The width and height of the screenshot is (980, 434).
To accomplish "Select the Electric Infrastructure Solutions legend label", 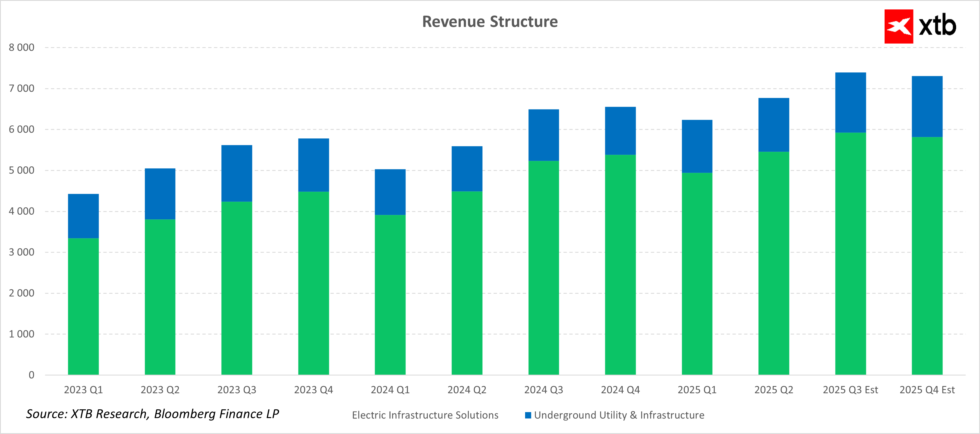I will pos(425,415).
